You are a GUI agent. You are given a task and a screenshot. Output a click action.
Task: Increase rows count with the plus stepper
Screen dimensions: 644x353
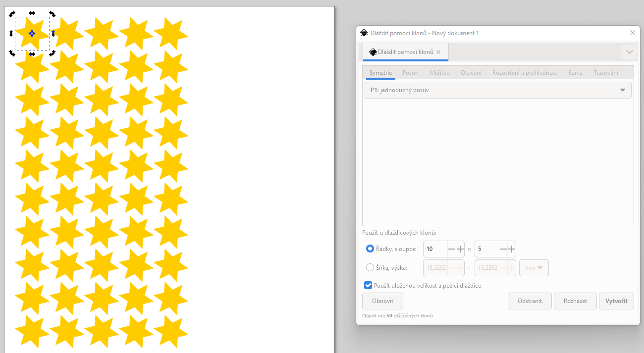point(459,249)
